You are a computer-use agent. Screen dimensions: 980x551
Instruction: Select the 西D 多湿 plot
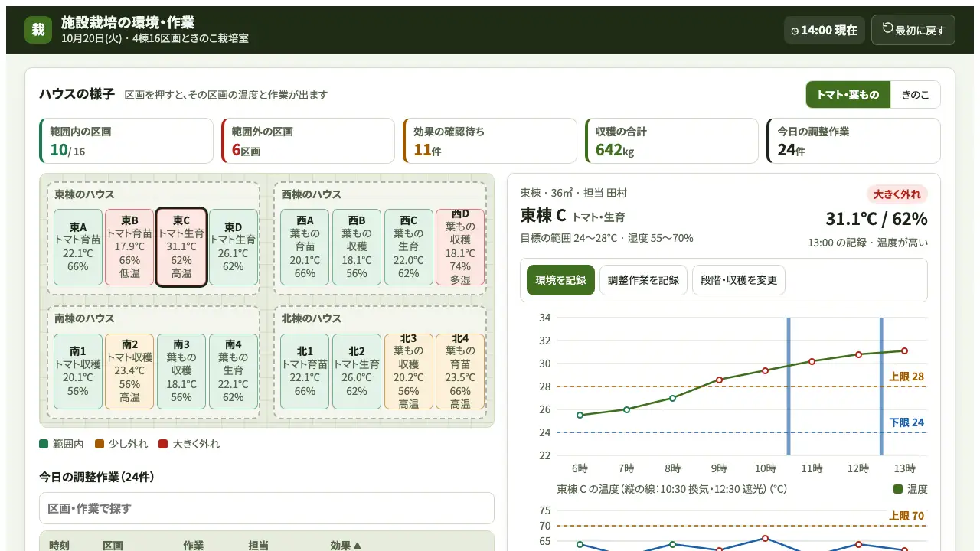point(460,247)
